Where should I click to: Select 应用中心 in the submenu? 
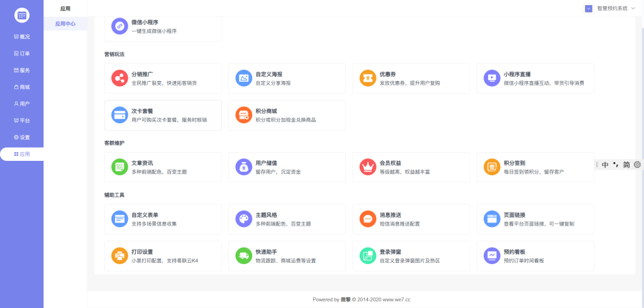(x=65, y=24)
